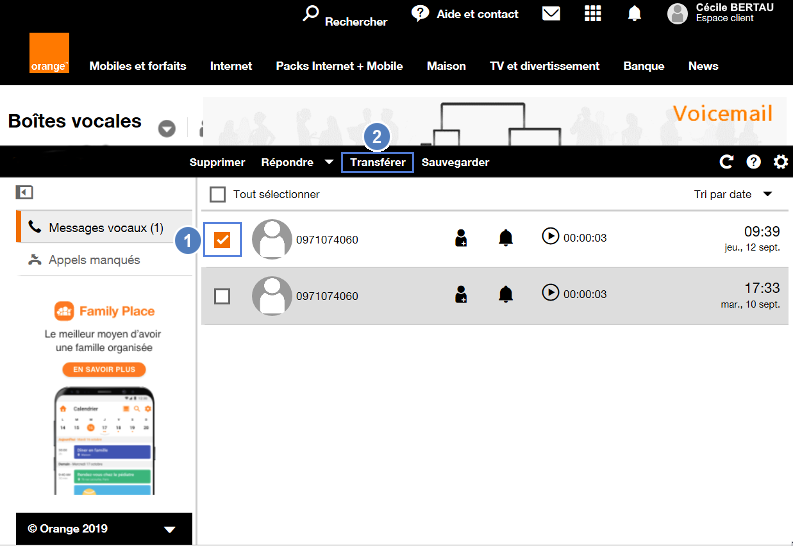Set reminder bell for 09:39 message
Viewport: 793px width, 546px height.
click(506, 238)
